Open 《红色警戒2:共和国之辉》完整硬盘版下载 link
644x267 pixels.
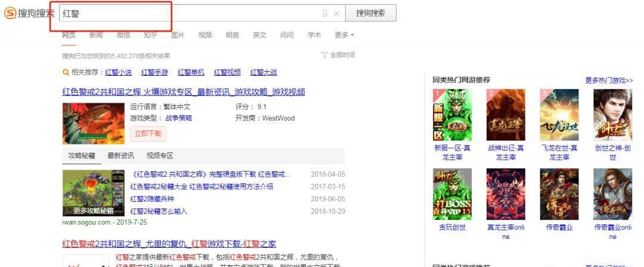pos(210,174)
